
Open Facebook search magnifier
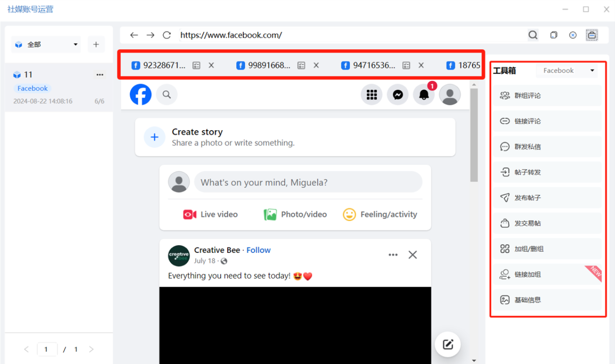click(167, 94)
